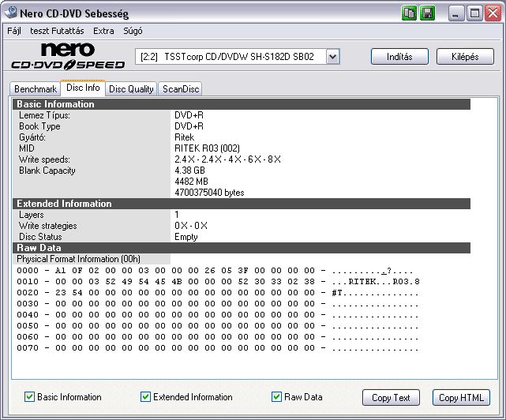
Task: Toggle the Raw Data checkbox
Action: point(276,397)
